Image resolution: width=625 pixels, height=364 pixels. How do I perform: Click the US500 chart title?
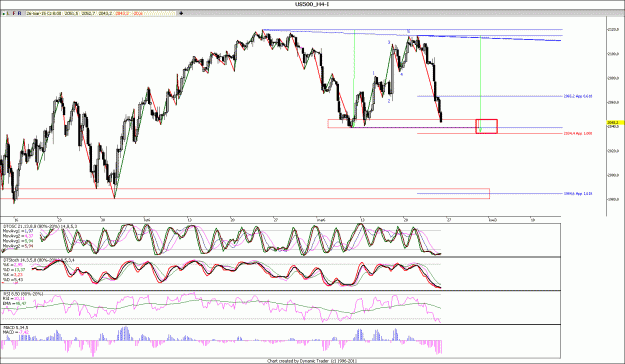[312, 4]
